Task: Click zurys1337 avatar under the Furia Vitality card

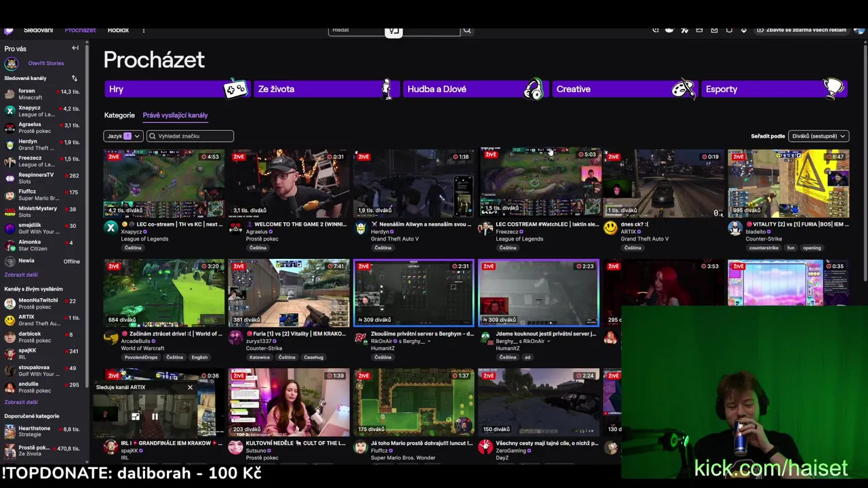Action: pos(235,338)
